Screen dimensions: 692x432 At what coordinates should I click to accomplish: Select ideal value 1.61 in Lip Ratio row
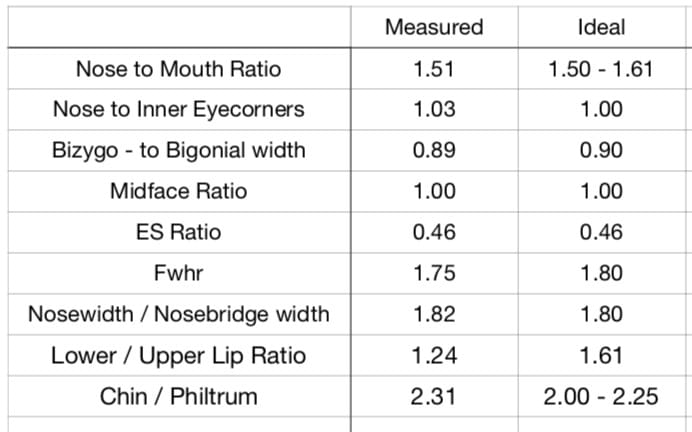[x=602, y=355]
